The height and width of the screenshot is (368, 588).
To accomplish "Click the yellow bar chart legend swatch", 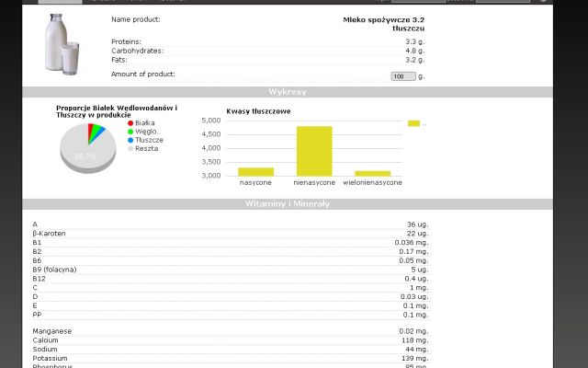I will click(413, 122).
